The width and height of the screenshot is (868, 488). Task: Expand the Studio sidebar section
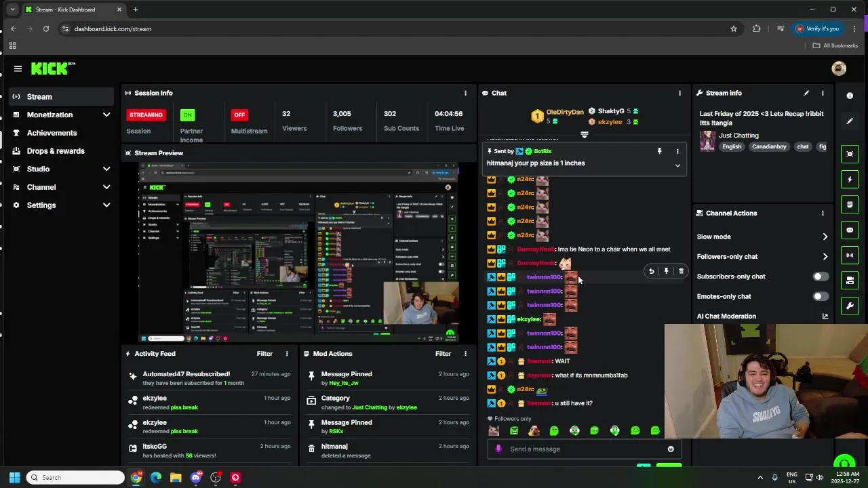click(x=106, y=169)
